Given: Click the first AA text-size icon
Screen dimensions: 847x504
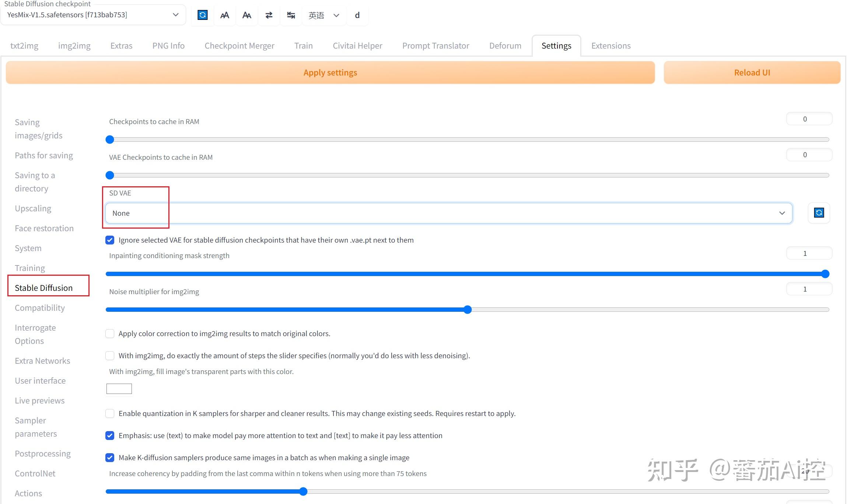Looking at the screenshot, I should click(x=224, y=15).
